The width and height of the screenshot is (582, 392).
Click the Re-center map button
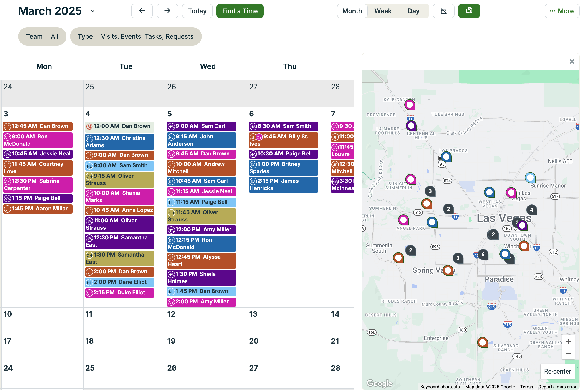coord(557,371)
